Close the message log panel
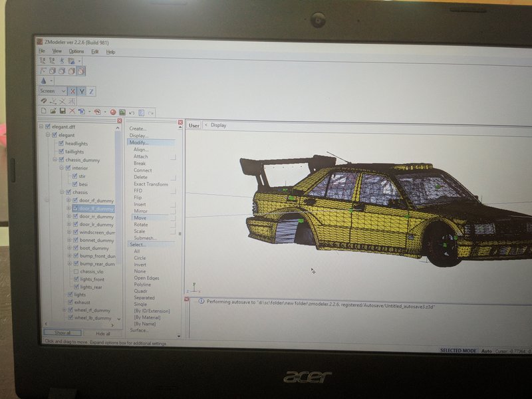Screen dimensions: 532x399 click(x=186, y=299)
